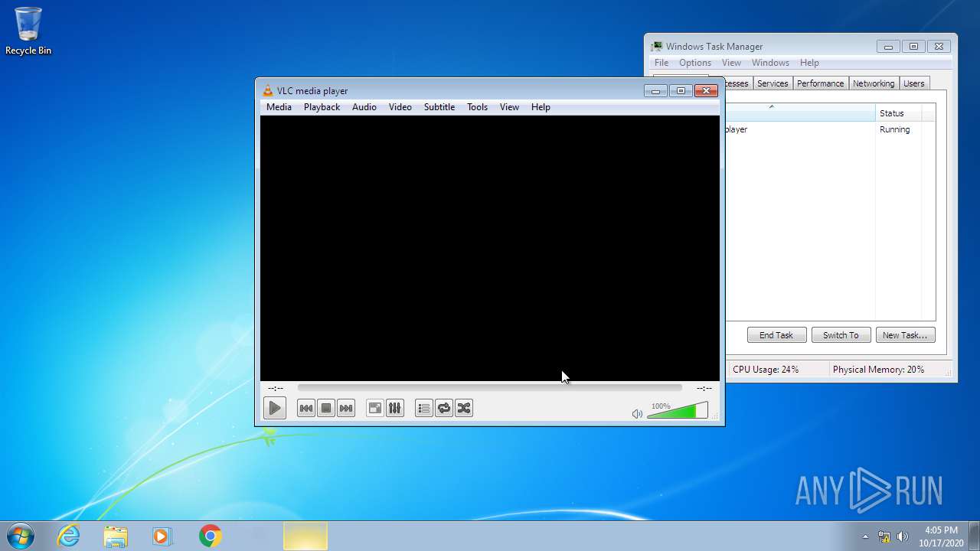Select the Running status cell
Image resolution: width=980 pixels, height=551 pixels.
click(894, 129)
